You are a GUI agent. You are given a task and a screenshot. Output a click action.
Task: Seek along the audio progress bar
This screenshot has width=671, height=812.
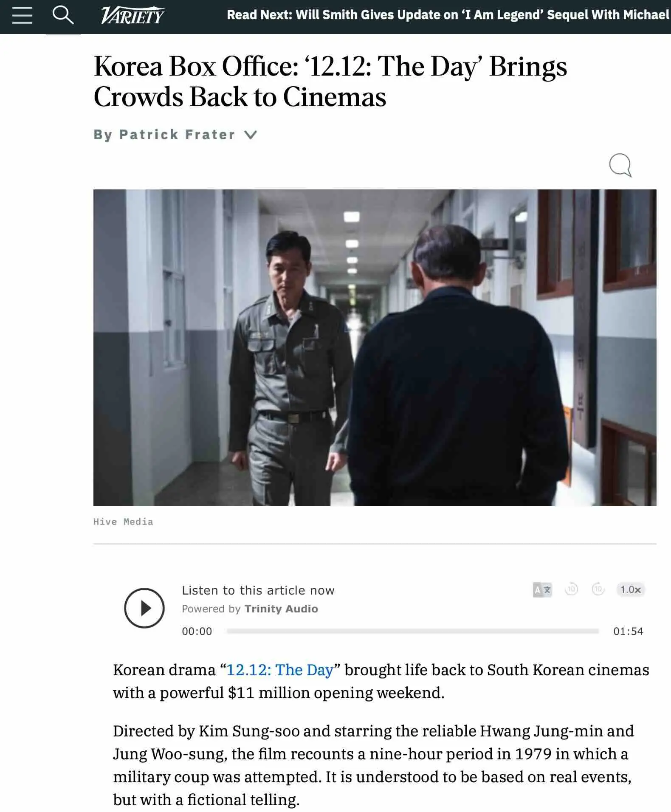coord(412,631)
